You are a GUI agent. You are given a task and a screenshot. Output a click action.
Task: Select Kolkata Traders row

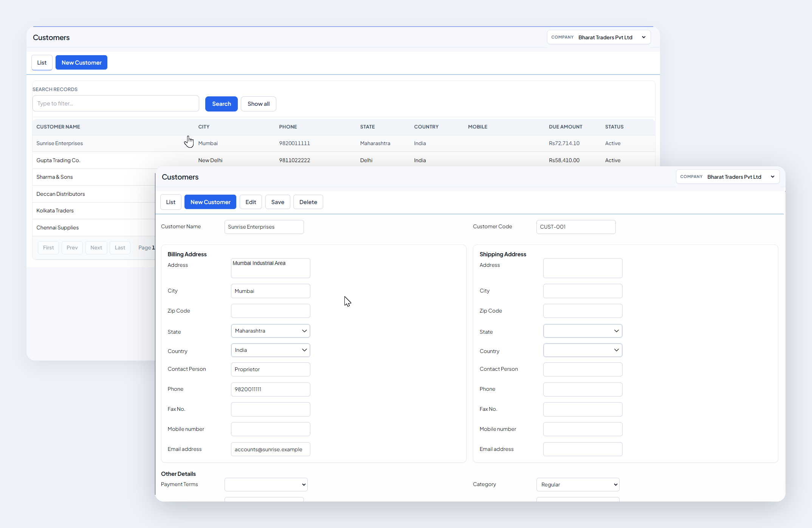pos(94,211)
